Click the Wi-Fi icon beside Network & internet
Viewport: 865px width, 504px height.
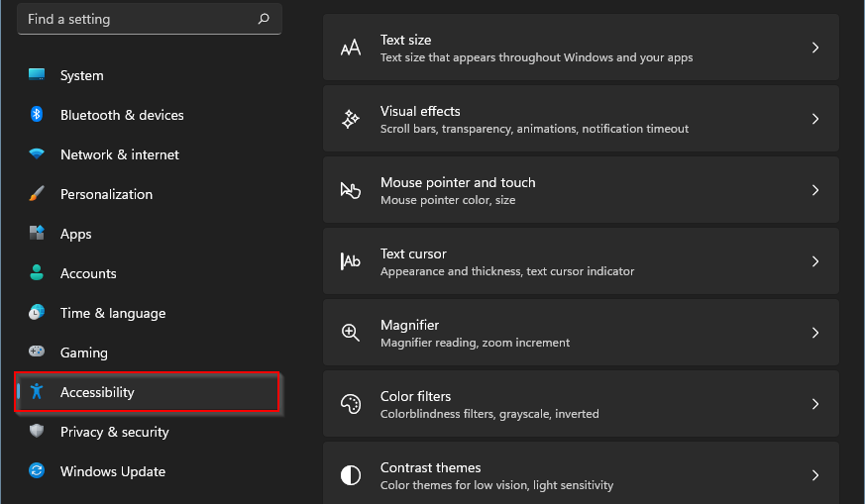(x=37, y=153)
